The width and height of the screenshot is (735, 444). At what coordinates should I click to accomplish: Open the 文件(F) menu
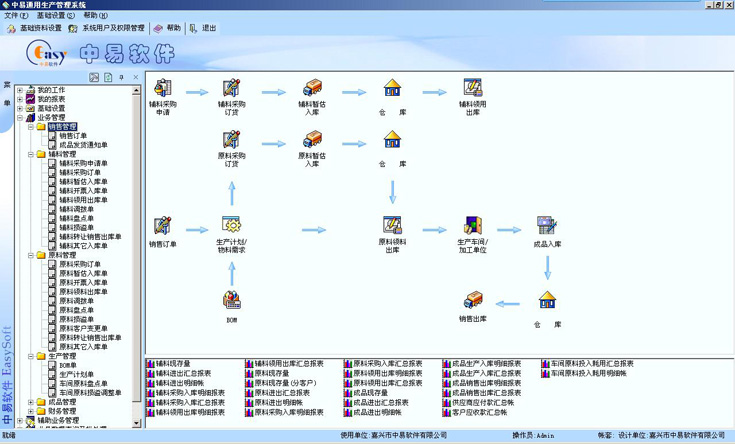[x=16, y=15]
